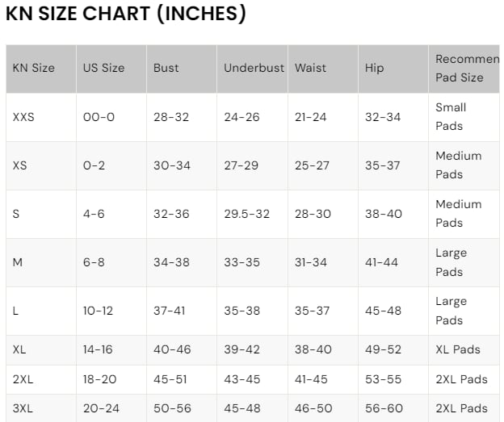
Task: Select the XXS size row label
Action: click(23, 117)
